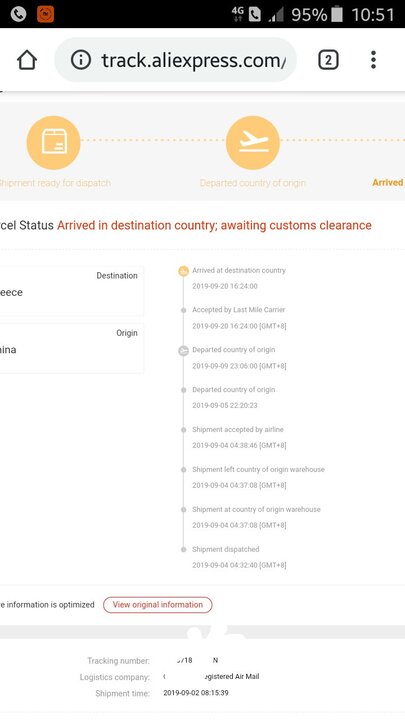Open the three-dot browser menu
Screen dimensions: 405x720
(373, 60)
